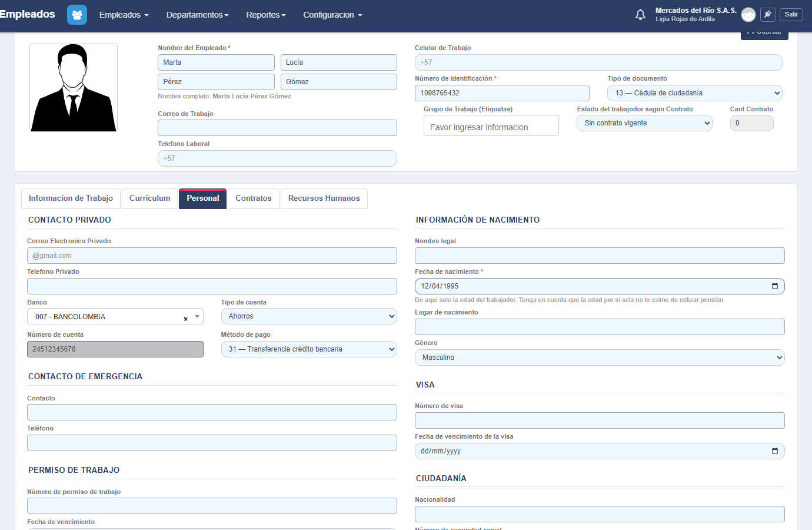Click the Salir button
This screenshot has height=530, width=812.
click(791, 15)
